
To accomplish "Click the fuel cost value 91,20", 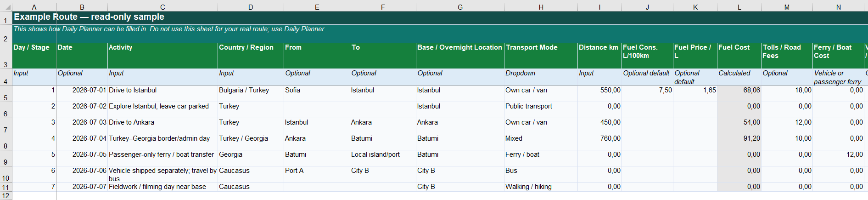I will coord(739,142).
